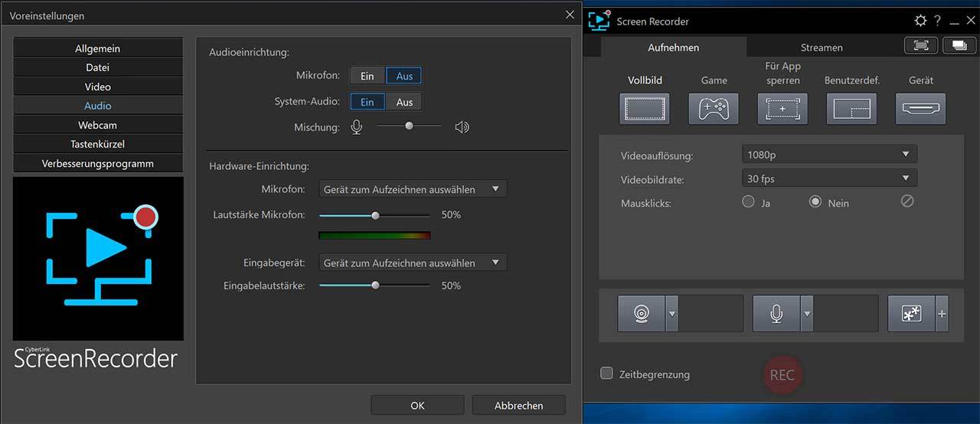The width and height of the screenshot is (980, 424).
Task: Open the Videobildrate 30 fps dropdown
Action: (x=829, y=178)
